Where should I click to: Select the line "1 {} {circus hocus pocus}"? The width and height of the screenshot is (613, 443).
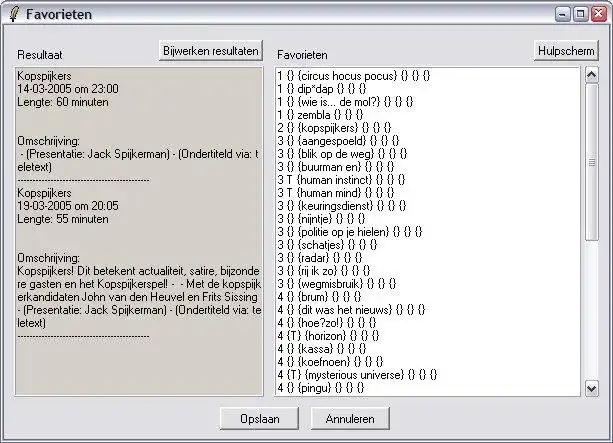[353, 75]
